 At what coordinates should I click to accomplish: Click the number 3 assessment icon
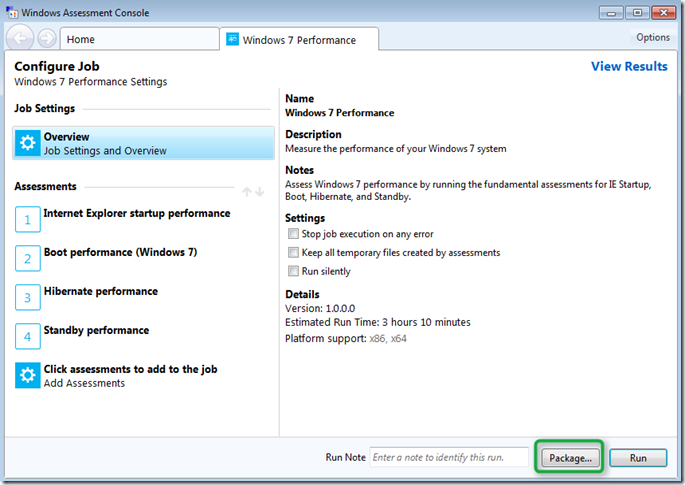tap(28, 297)
